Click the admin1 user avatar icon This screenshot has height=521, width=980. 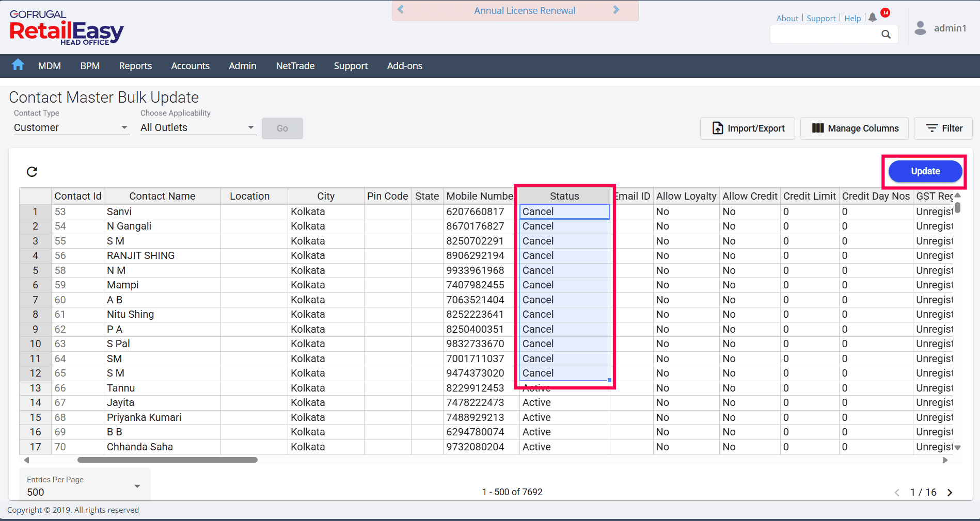920,28
